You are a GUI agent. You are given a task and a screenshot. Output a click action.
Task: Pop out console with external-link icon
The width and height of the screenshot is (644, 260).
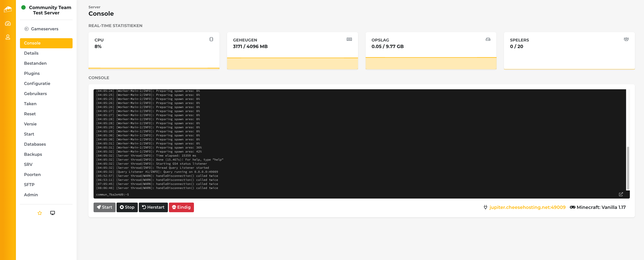click(x=621, y=194)
